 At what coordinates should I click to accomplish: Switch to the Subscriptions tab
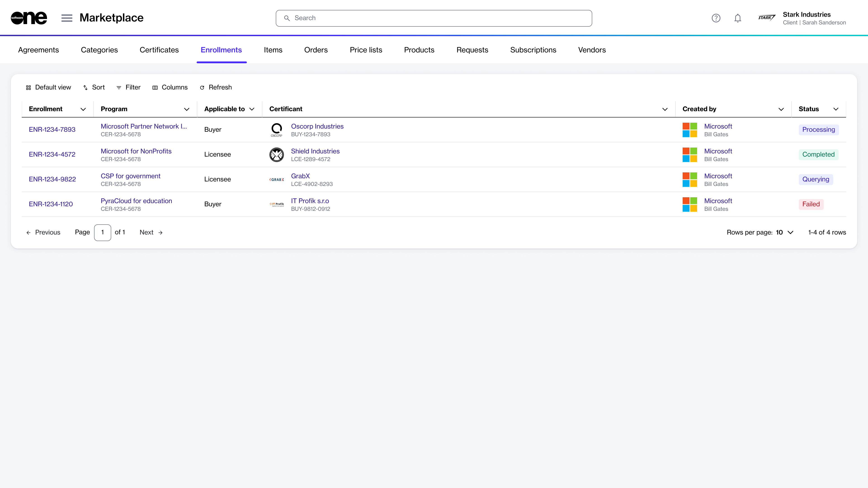coord(533,50)
